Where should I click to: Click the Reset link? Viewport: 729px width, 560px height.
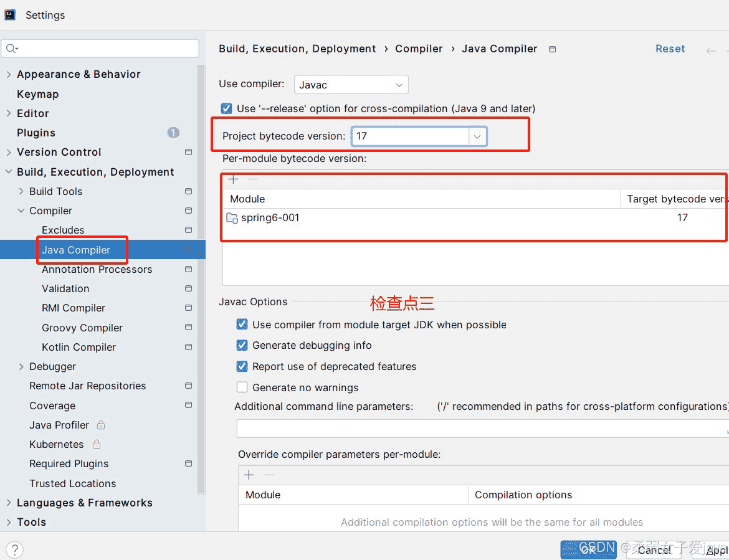670,49
